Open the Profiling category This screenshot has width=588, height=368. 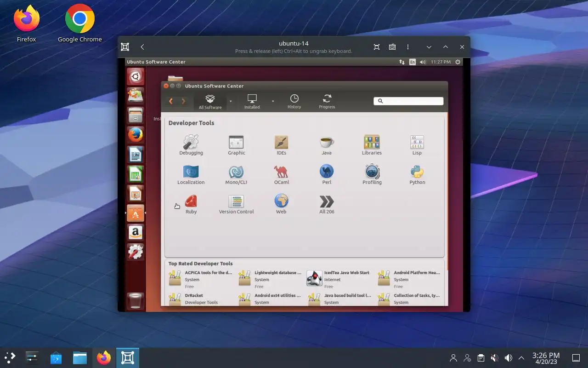[372, 174]
